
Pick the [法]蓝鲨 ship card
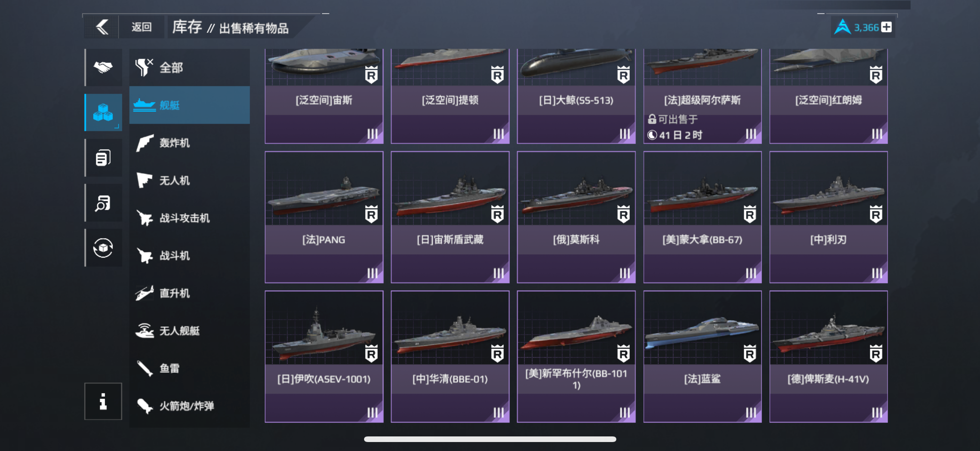(702, 357)
